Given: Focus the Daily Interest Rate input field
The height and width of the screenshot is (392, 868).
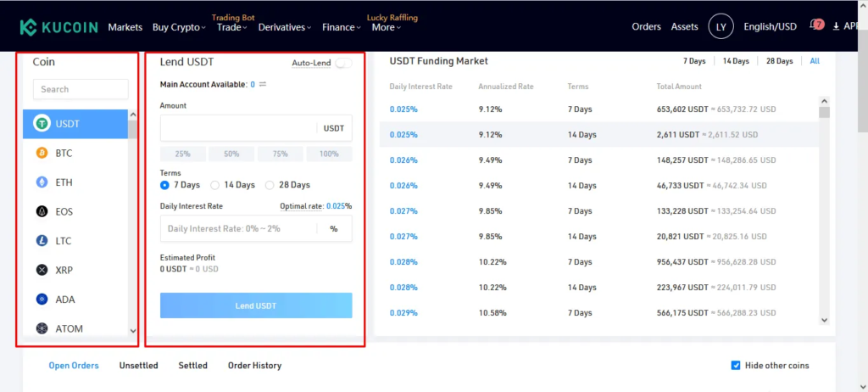Looking at the screenshot, I should (x=256, y=228).
